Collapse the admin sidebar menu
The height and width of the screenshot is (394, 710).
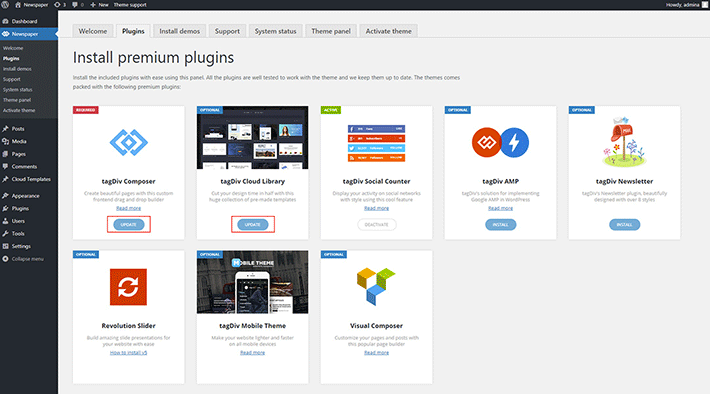24,259
